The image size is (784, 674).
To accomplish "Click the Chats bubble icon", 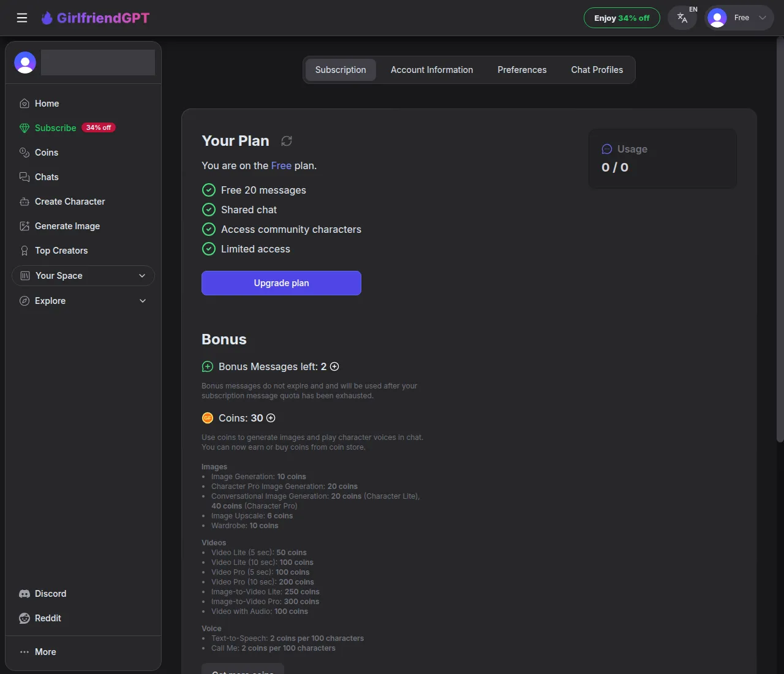I will pos(24,177).
